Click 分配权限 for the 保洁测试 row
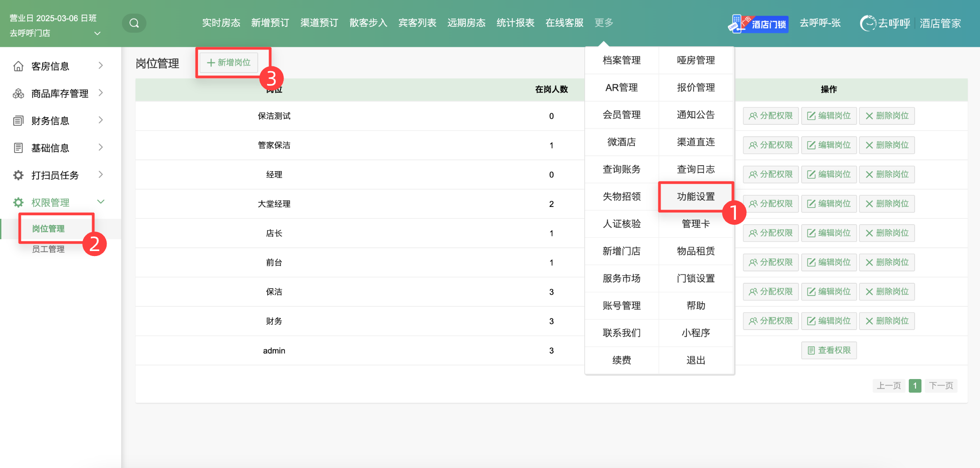 [x=771, y=116]
